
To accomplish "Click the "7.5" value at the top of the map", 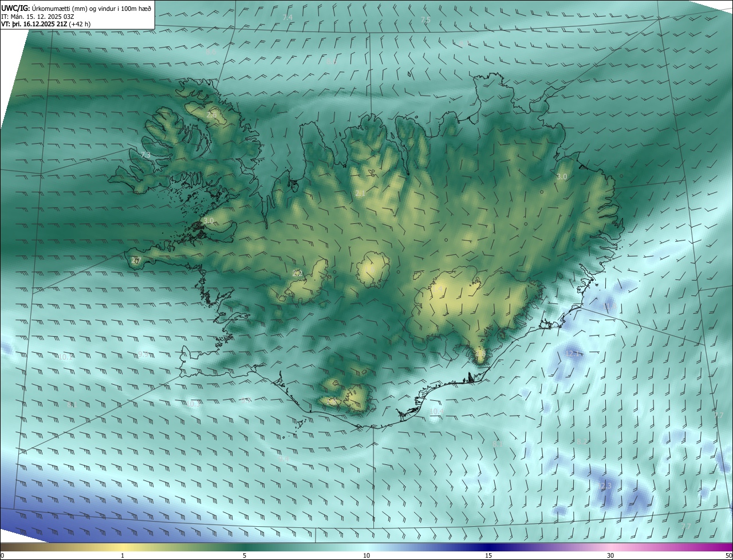I will click(x=425, y=20).
